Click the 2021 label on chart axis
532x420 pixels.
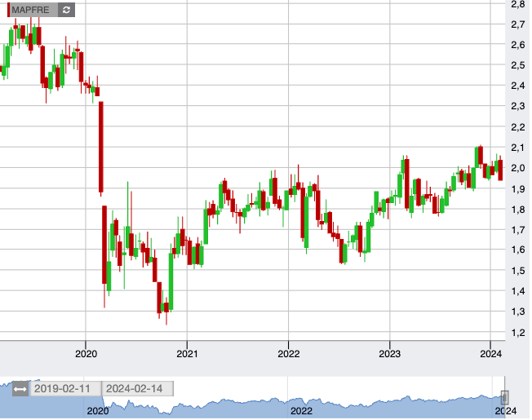188,355
